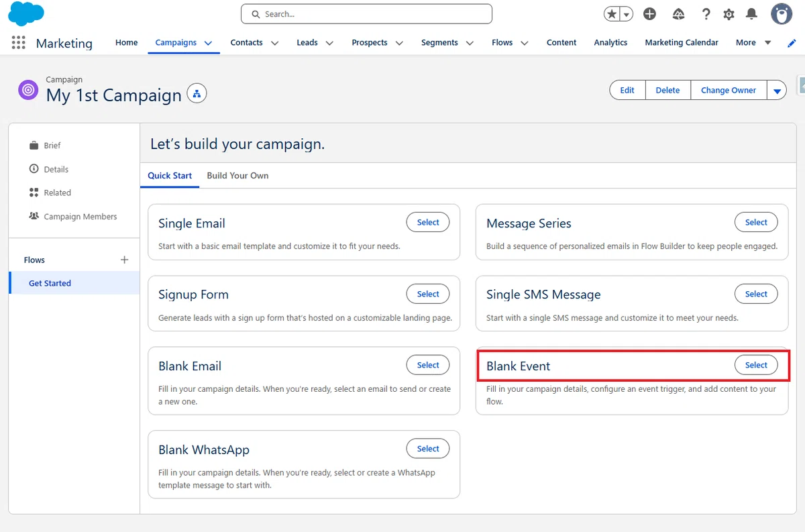Select the Quick Start tab
The image size is (805, 532).
[170, 176]
